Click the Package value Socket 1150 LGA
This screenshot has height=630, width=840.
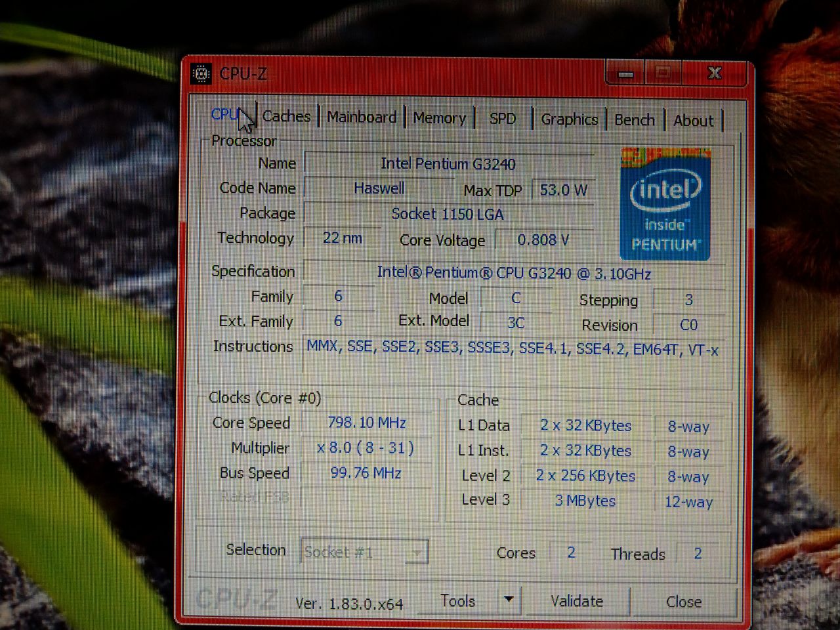(449, 214)
